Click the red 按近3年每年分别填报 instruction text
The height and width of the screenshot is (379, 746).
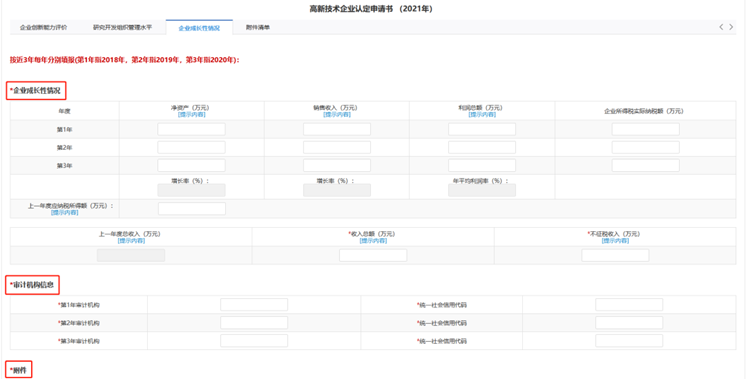tap(125, 60)
